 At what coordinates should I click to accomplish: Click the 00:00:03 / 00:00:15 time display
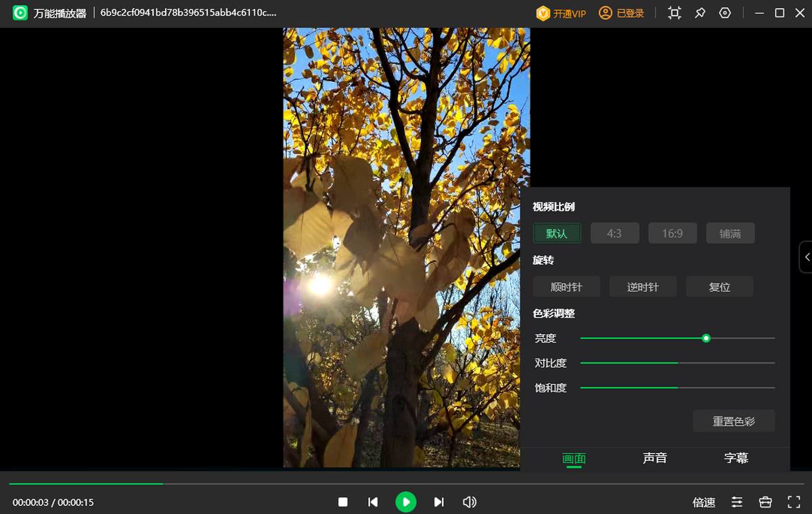pyautogui.click(x=53, y=502)
